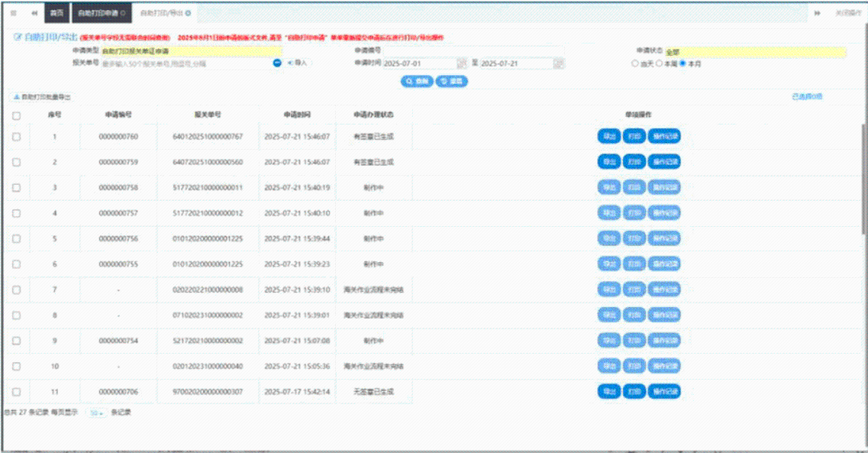Image resolution: width=868 pixels, height=453 pixels.
Task: Close the 自助打印/导出 tab via its close icon
Action: pyautogui.click(x=189, y=13)
